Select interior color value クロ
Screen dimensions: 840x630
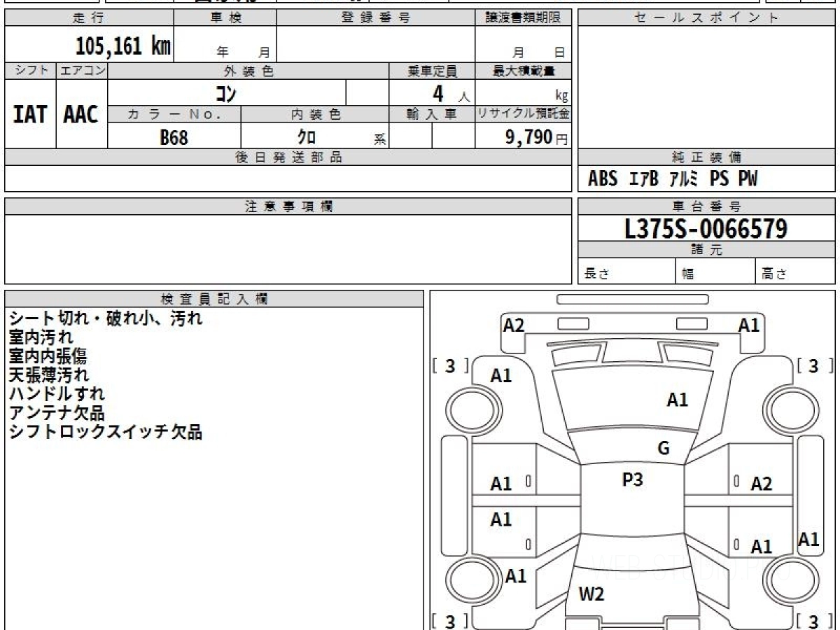(x=307, y=137)
